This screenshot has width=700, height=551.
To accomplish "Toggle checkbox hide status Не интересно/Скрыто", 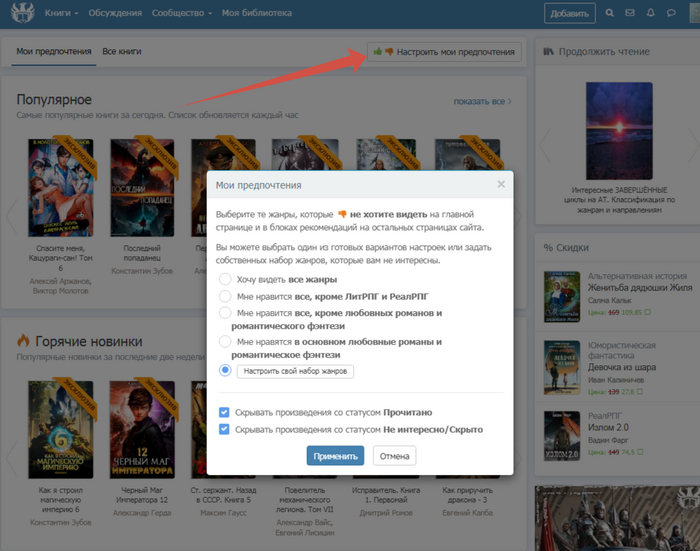I will point(224,429).
